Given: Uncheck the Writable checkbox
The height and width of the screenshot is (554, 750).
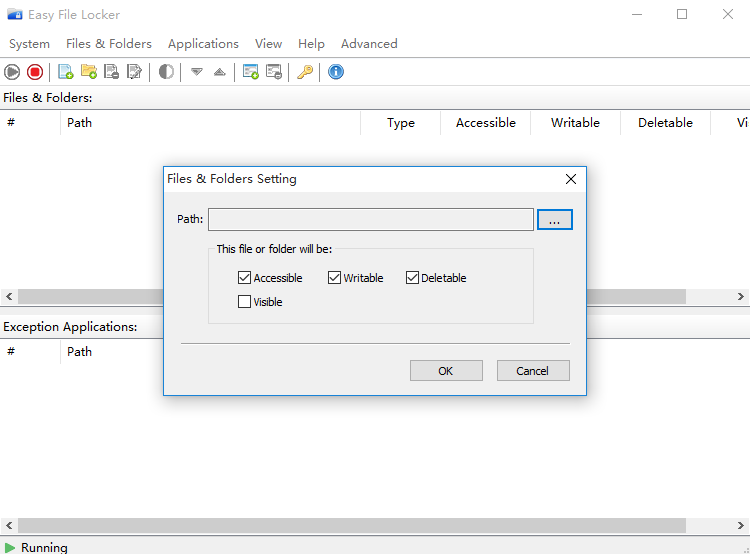Looking at the screenshot, I should tap(335, 278).
